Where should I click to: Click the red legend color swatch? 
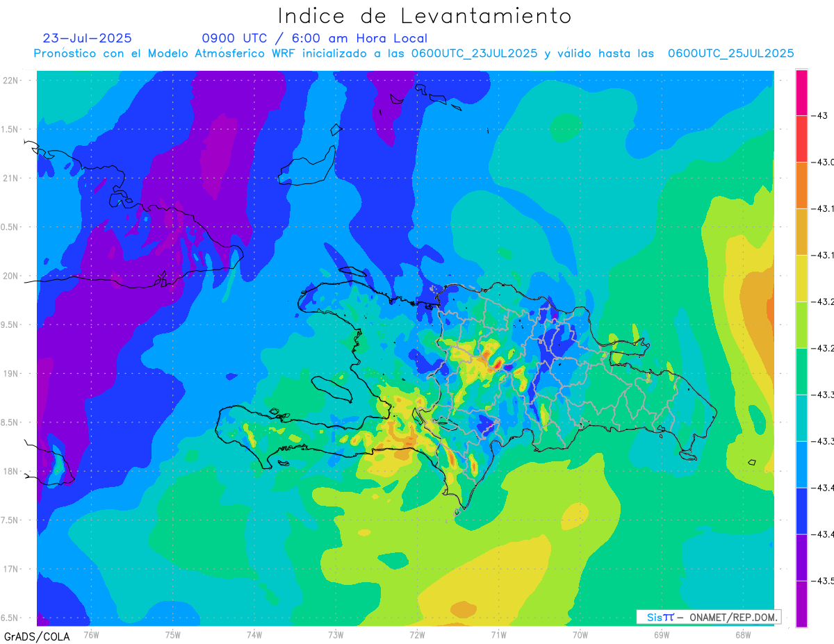click(801, 138)
